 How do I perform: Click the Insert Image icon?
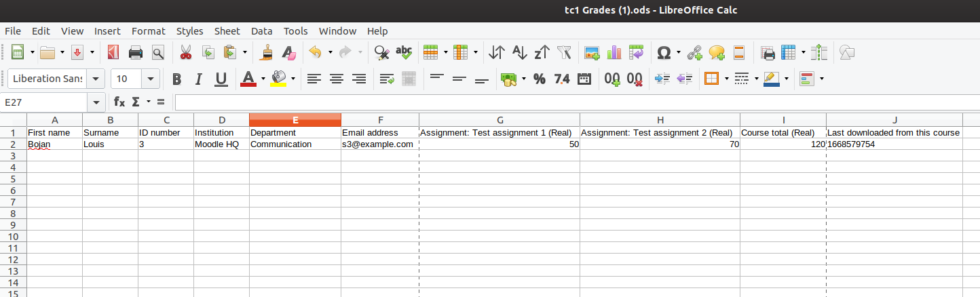tap(592, 52)
